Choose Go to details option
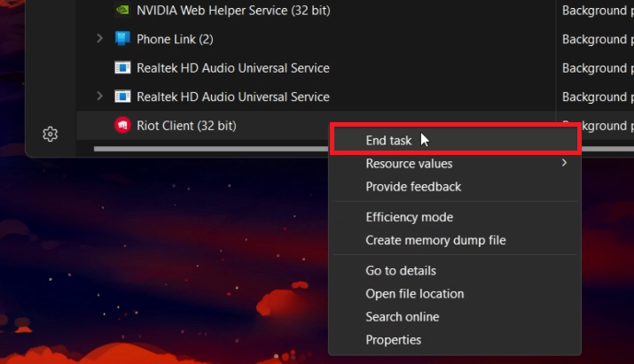 [401, 270]
